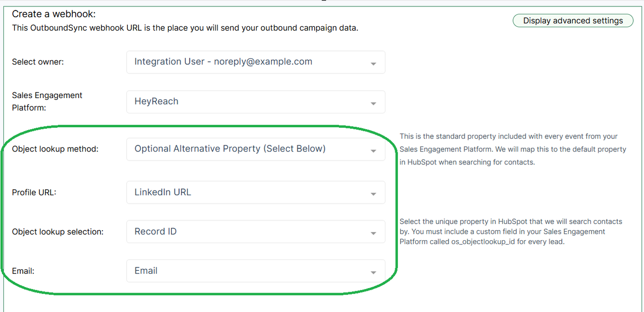Open the Select owner dropdown

tap(256, 62)
